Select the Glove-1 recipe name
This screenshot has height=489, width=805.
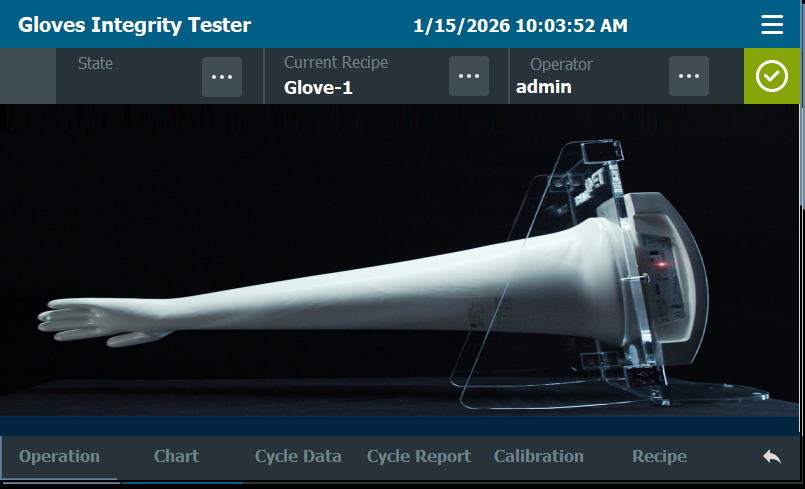(x=318, y=88)
